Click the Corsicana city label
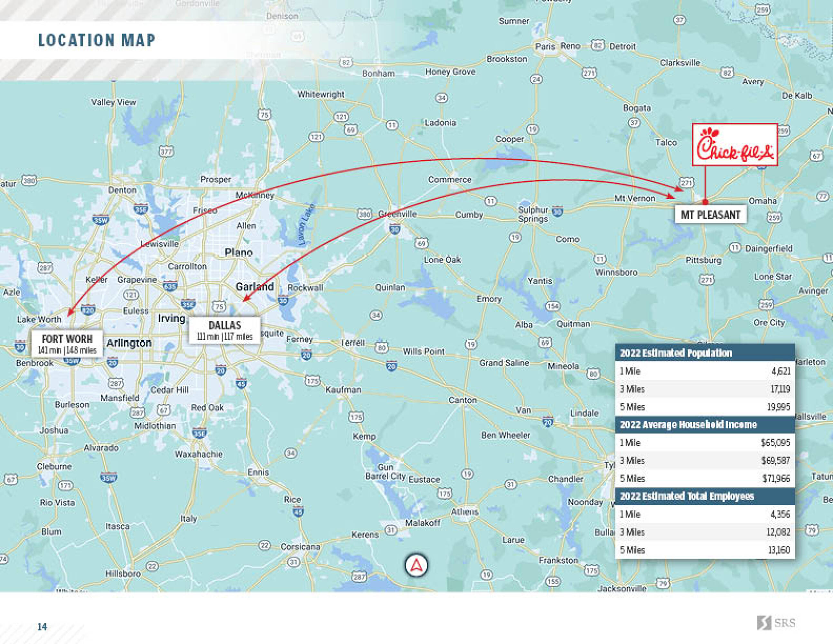This screenshot has height=644, width=833. tap(300, 547)
